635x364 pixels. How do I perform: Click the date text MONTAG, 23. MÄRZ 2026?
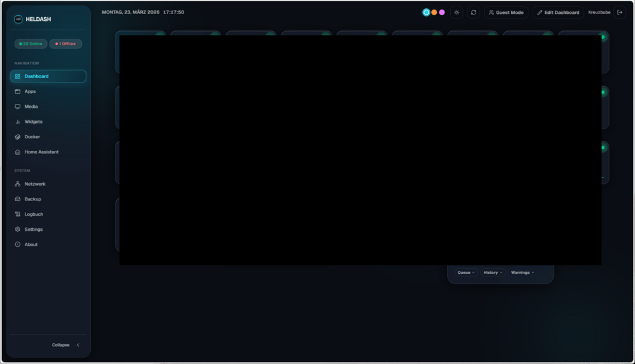coord(130,12)
